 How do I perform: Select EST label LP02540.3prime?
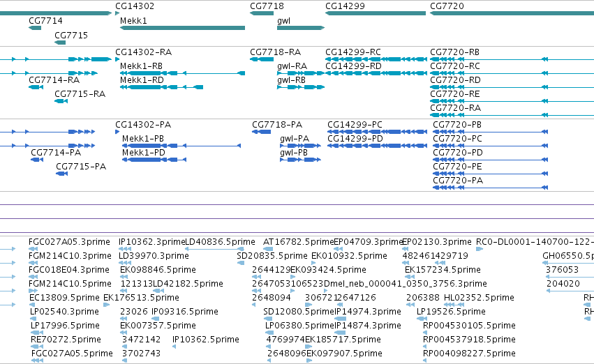click(64, 312)
